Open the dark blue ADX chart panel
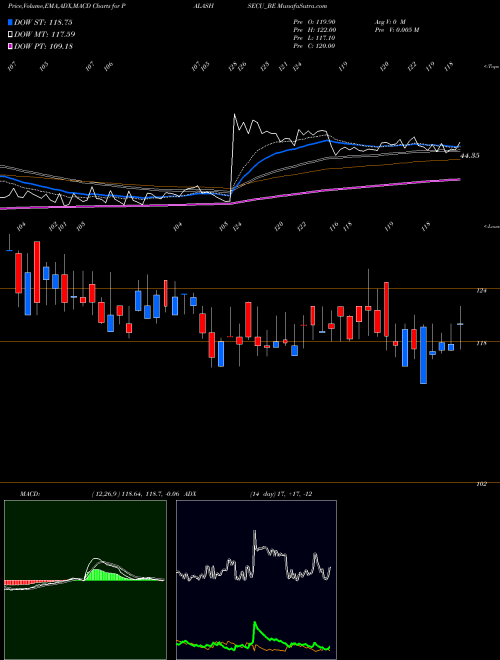 256,580
